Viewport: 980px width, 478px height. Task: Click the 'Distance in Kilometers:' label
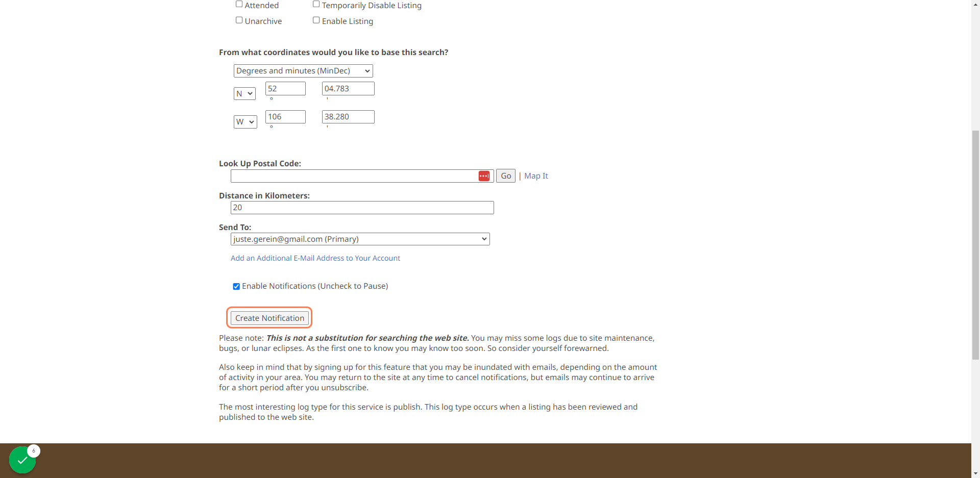tap(264, 196)
